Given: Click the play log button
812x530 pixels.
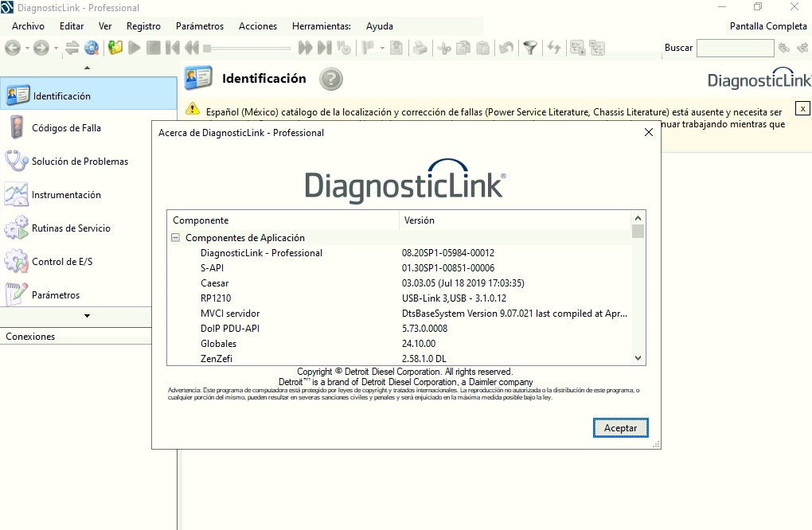Looking at the screenshot, I should click(x=134, y=48).
